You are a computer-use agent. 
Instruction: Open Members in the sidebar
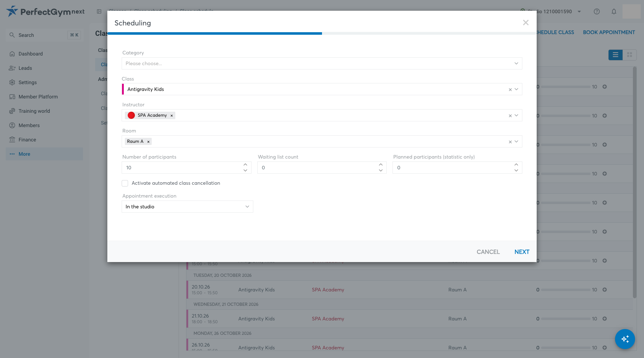44,125
